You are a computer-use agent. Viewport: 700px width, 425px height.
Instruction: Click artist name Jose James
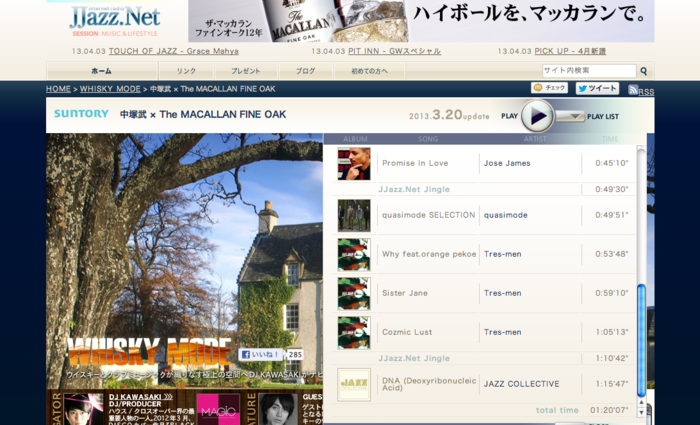(507, 163)
